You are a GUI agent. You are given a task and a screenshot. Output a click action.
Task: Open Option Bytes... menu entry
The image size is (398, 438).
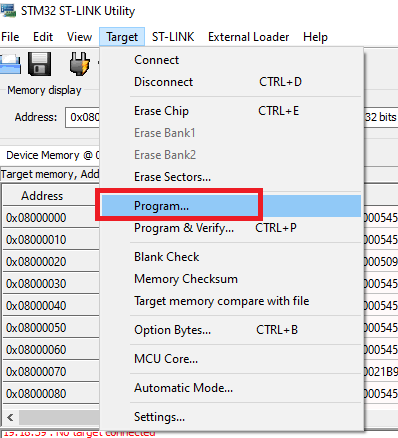point(231,330)
